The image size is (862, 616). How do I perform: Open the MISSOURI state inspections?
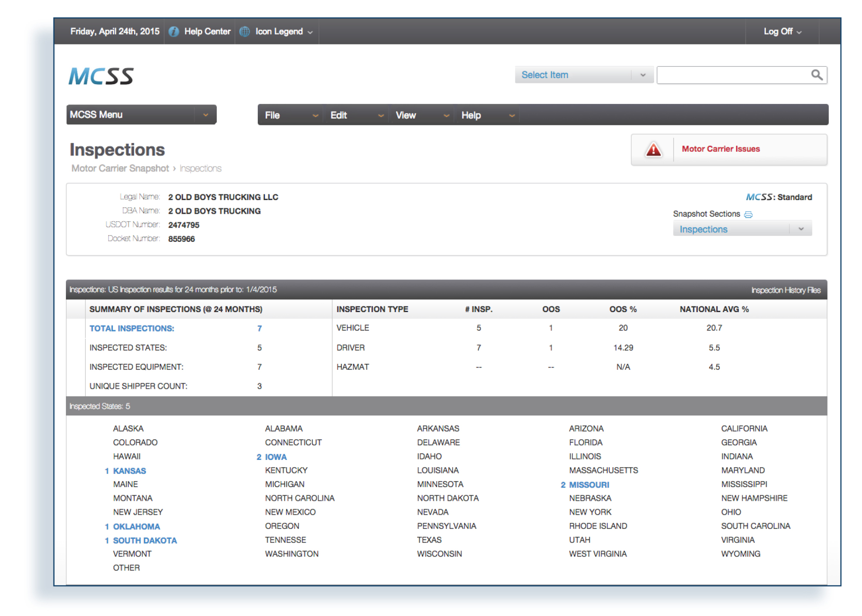[x=589, y=485]
